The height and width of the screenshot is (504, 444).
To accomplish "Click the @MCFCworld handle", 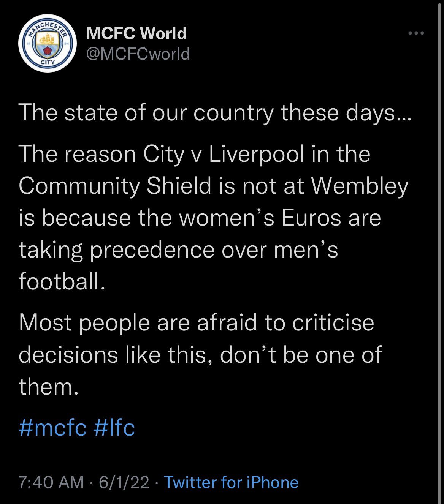I will click(x=138, y=54).
